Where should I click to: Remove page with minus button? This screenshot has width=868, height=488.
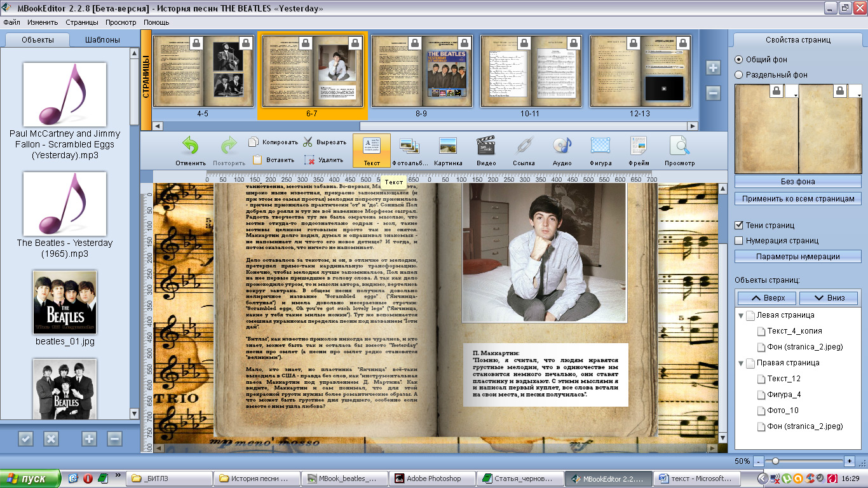[x=713, y=93]
